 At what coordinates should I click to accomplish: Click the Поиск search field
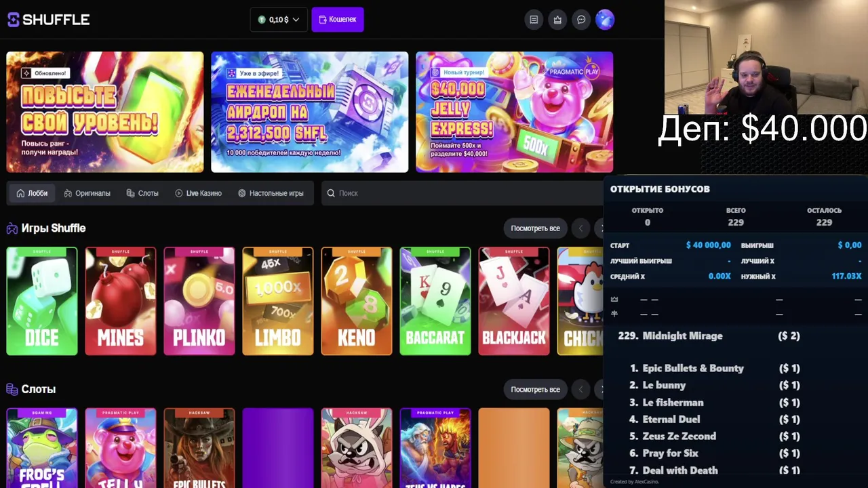461,193
